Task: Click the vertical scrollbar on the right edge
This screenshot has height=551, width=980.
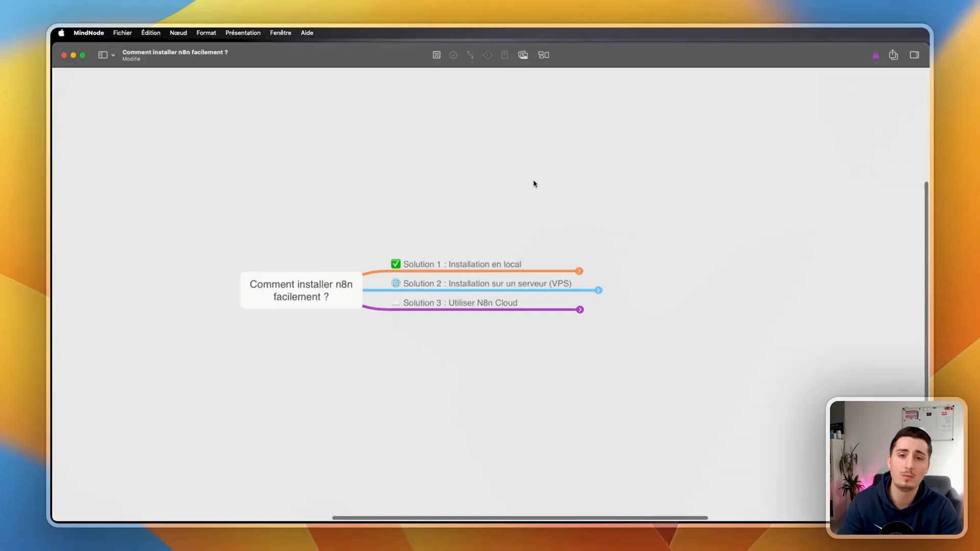Action: [926, 291]
